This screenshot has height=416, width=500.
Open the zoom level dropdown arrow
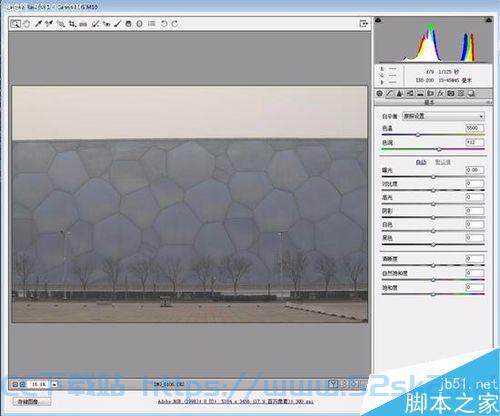click(x=55, y=384)
